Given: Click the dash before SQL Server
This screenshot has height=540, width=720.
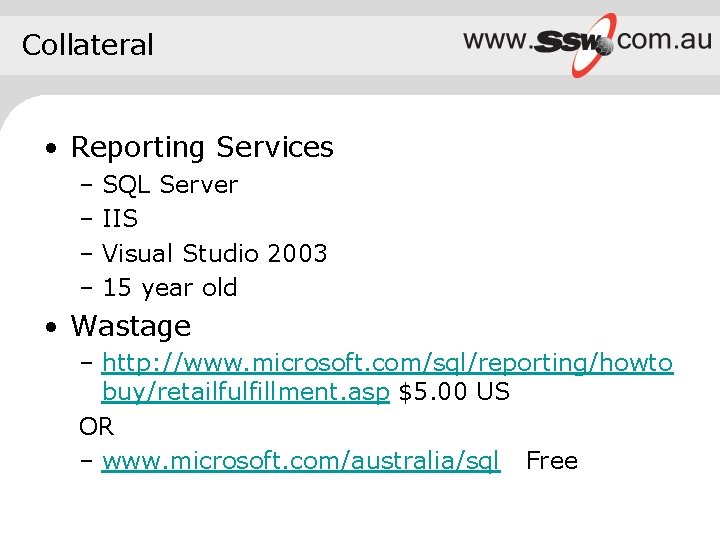Looking at the screenshot, I should pyautogui.click(x=86, y=186).
